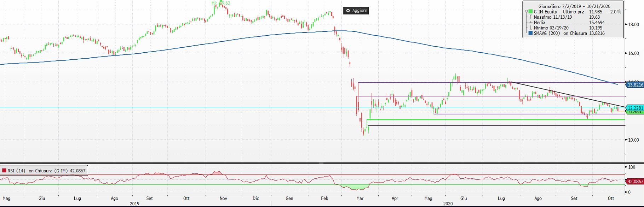Click the 10.00 price axis label
This screenshot has width=644, height=207.
click(x=633, y=140)
